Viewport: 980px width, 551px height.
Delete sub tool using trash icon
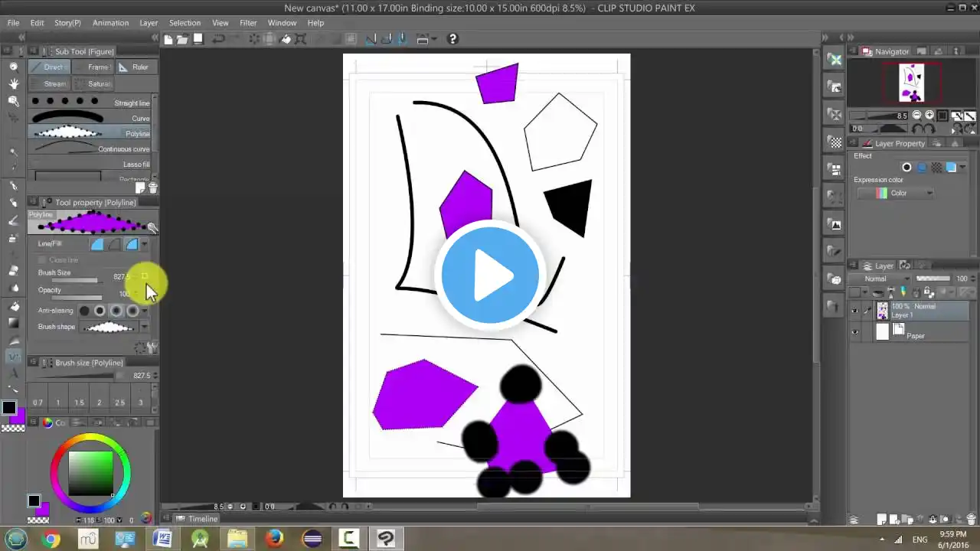[x=152, y=187]
